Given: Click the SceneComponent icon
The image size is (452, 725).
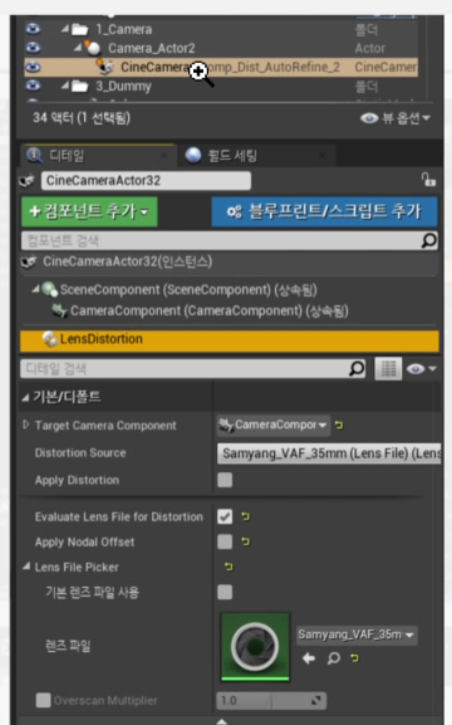Looking at the screenshot, I should [49, 290].
